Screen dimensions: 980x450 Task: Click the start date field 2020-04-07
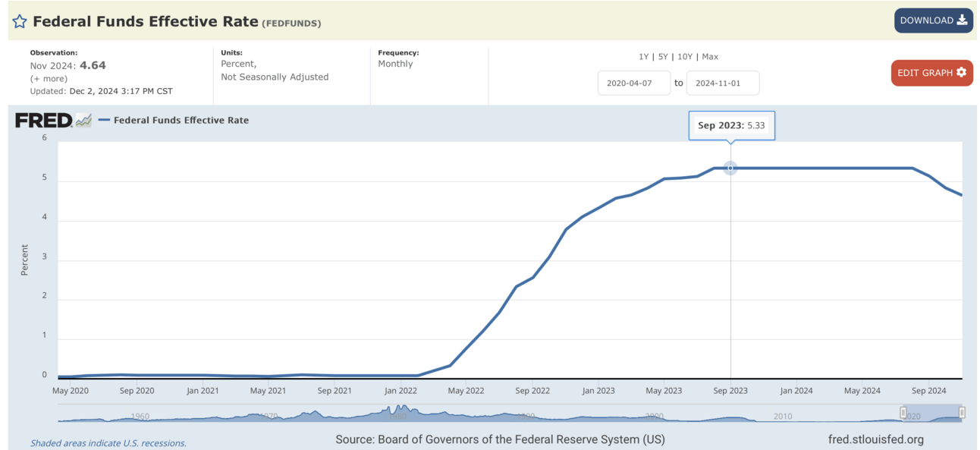click(x=634, y=83)
